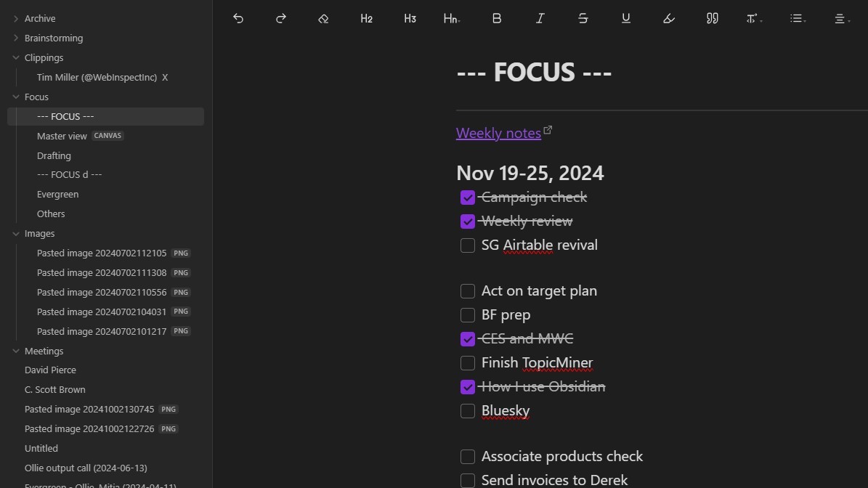Image resolution: width=868 pixels, height=488 pixels.
Task: Click the redo arrow icon
Action: pos(281,19)
